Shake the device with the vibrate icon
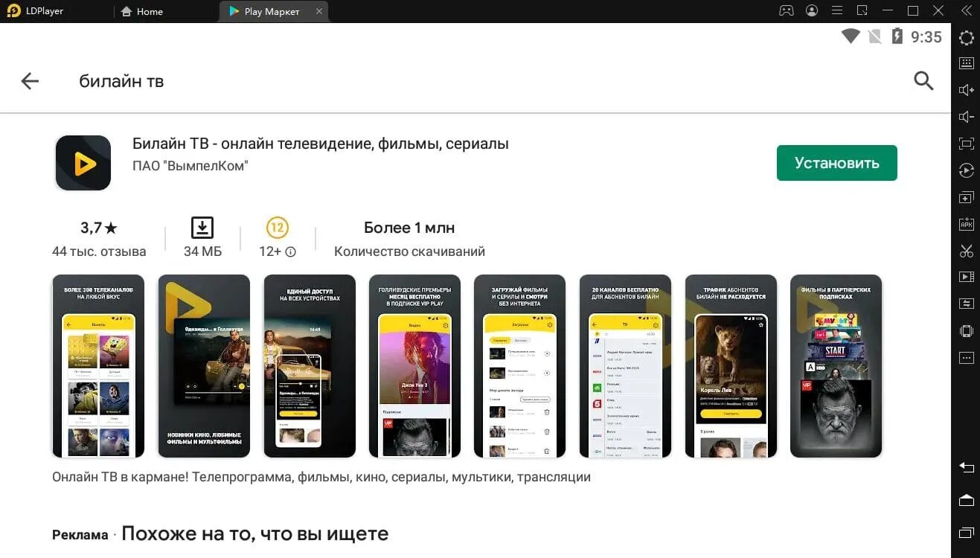This screenshot has width=980, height=558. (966, 331)
